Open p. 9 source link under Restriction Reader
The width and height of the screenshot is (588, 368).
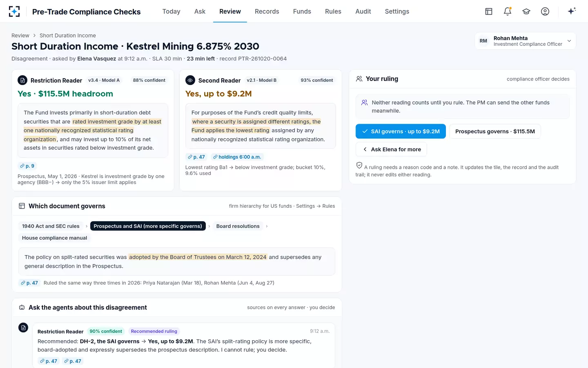27,166
